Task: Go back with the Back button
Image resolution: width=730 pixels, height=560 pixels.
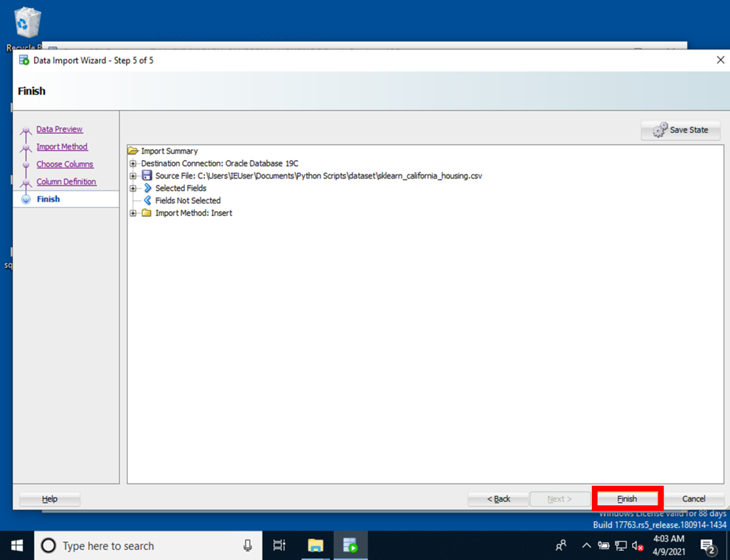Action: (x=498, y=499)
